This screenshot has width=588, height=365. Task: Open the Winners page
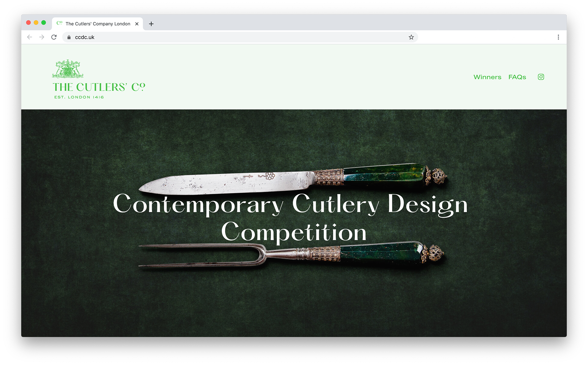(x=487, y=77)
